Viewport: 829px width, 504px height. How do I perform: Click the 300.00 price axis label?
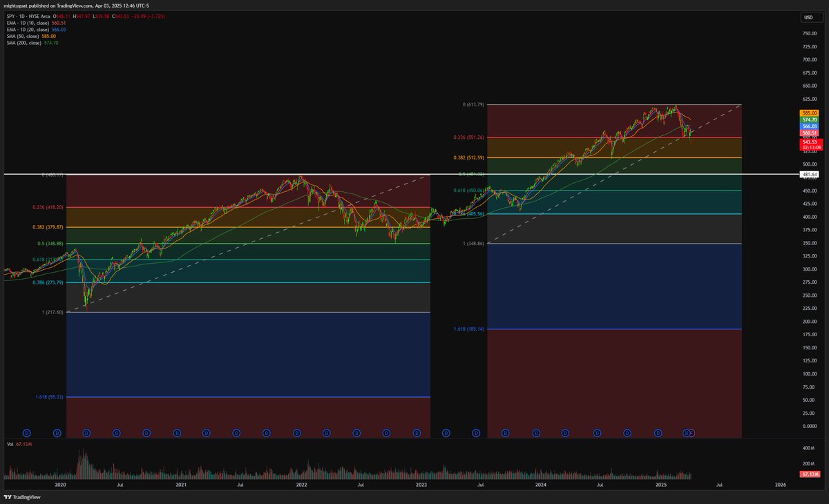(810, 269)
